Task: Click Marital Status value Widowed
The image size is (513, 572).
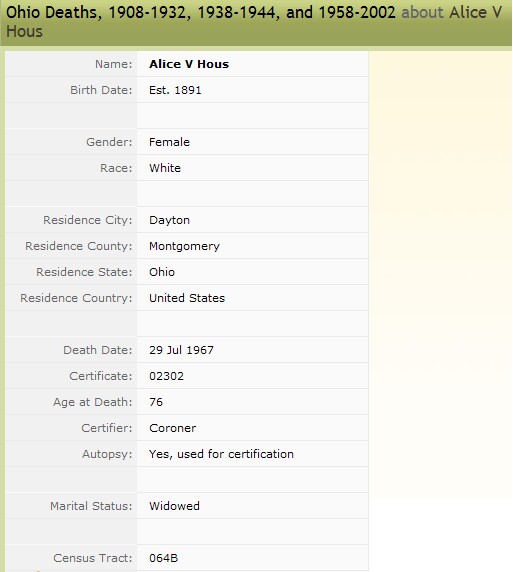Action: [174, 506]
